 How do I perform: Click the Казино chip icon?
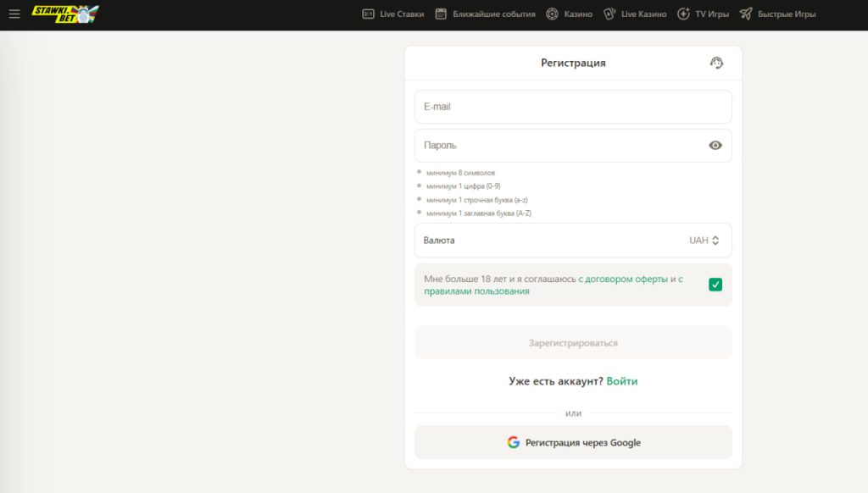[x=553, y=14]
